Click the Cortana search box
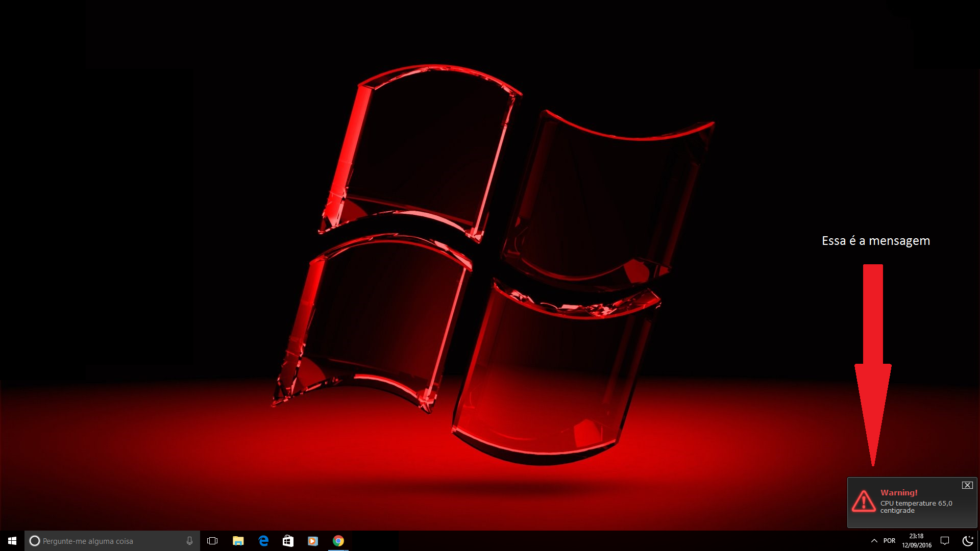Screen dimensions: 980x551 [112, 541]
